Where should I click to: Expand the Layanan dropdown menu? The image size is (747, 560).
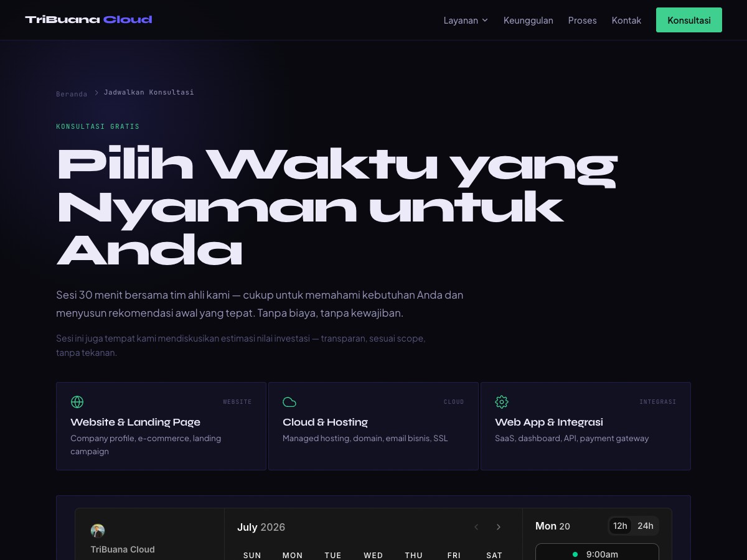click(466, 20)
